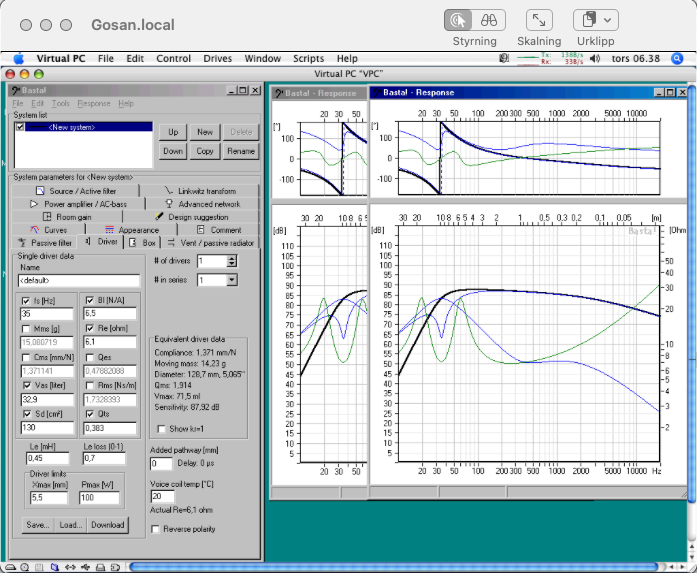The height and width of the screenshot is (573, 697).
Task: Enable the Reverse polarity checkbox
Action: (155, 529)
